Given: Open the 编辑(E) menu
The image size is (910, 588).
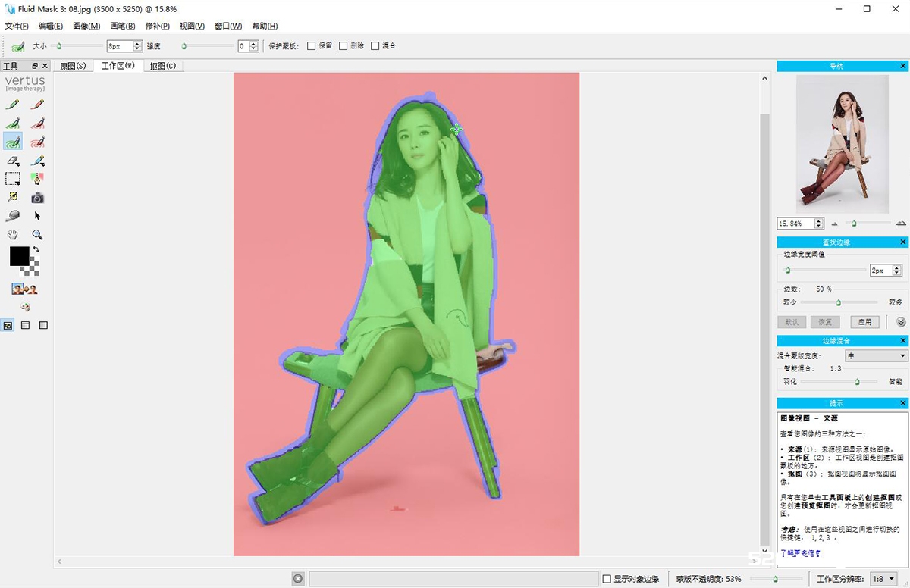Looking at the screenshot, I should 51,27.
